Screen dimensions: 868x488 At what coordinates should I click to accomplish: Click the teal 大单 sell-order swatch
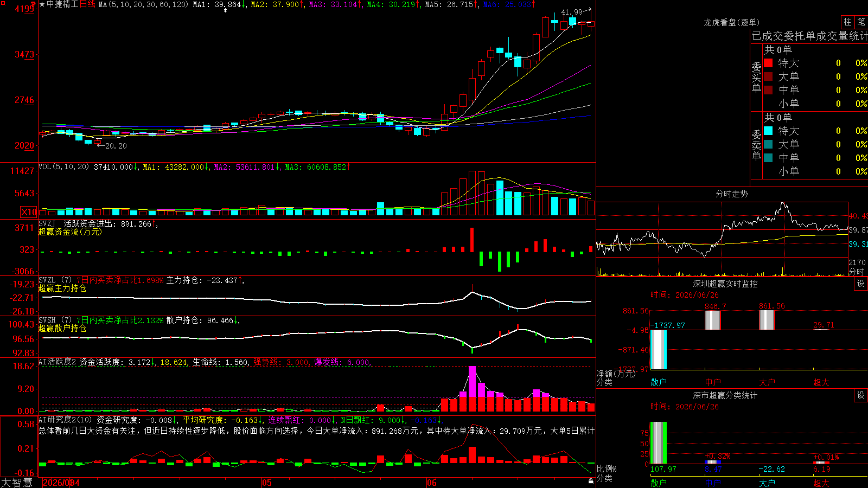click(x=768, y=144)
